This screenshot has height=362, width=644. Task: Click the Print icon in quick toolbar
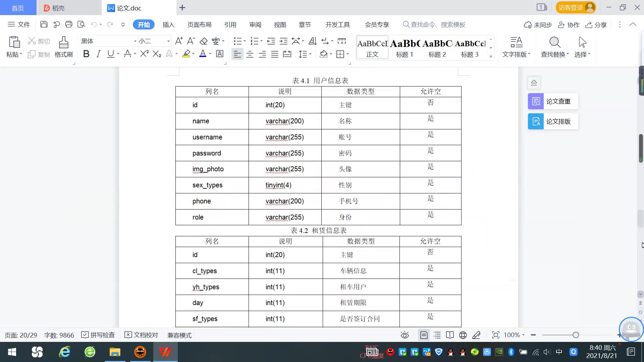69,24
